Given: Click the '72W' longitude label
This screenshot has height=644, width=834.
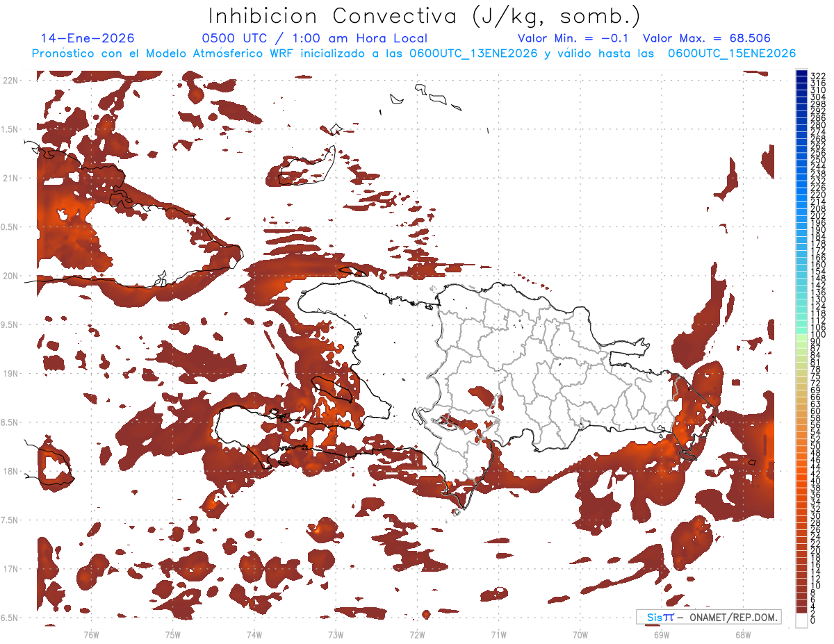Looking at the screenshot, I should pyautogui.click(x=417, y=634).
